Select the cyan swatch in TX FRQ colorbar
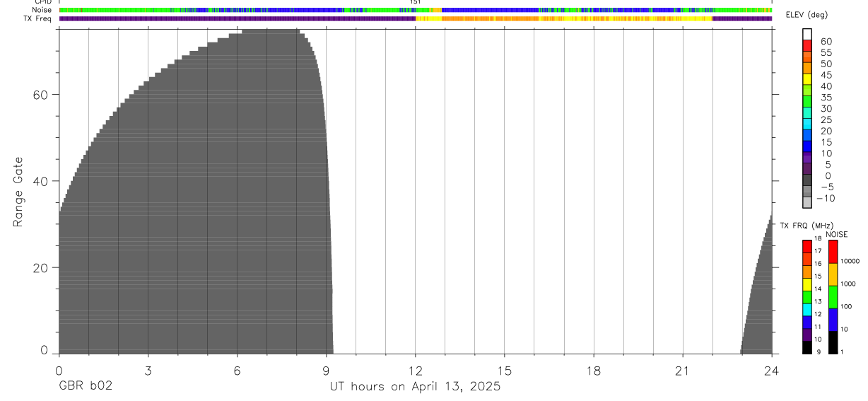The width and height of the screenshot is (868, 401). 807,310
